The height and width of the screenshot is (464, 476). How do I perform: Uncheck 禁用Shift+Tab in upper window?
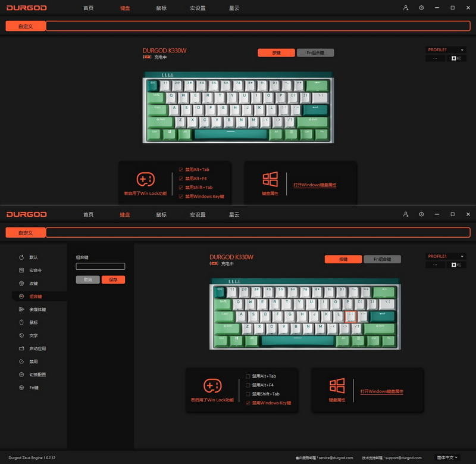(181, 188)
